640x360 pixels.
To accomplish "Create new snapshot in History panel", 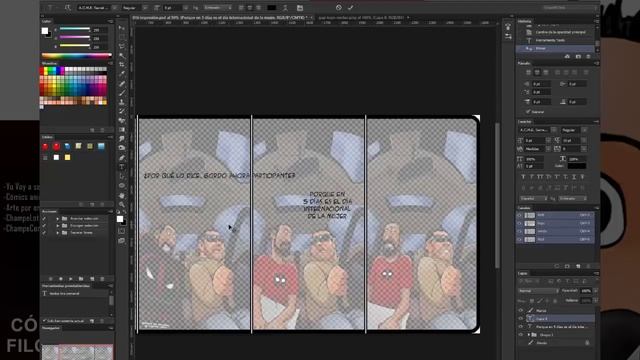I will pyautogui.click(x=578, y=56).
